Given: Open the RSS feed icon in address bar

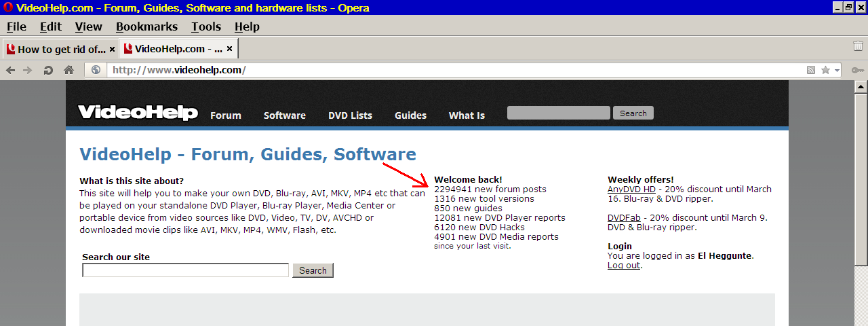Looking at the screenshot, I should [x=811, y=70].
